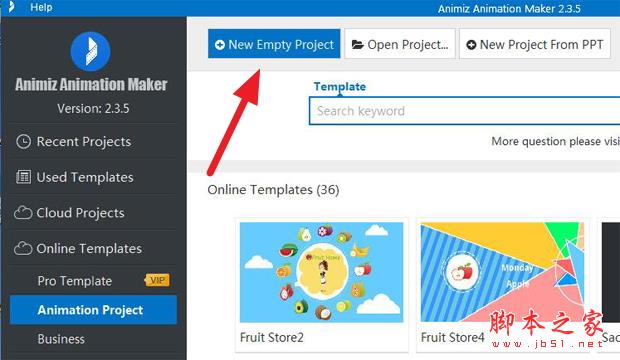Click New Project From PPT button

click(x=535, y=44)
